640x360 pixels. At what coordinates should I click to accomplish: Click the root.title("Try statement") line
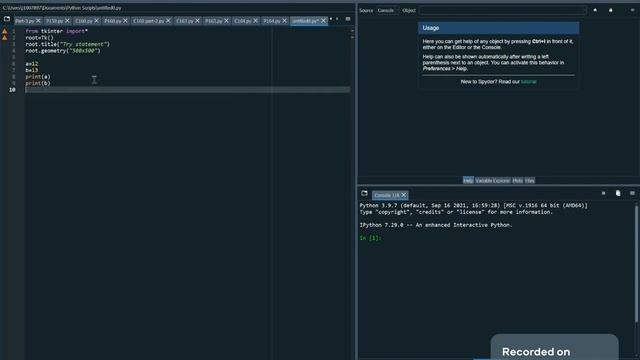[67, 44]
